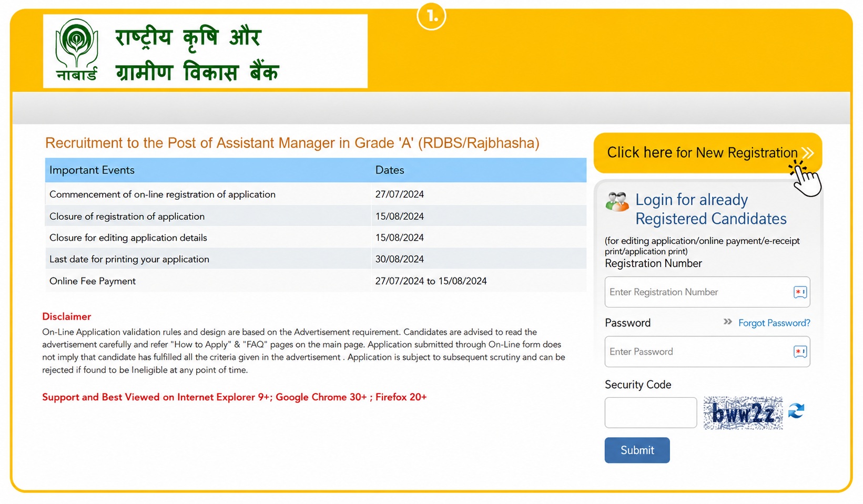This screenshot has width=863, height=504.
Task: Click Closure of registration of application text
Action: [127, 217]
